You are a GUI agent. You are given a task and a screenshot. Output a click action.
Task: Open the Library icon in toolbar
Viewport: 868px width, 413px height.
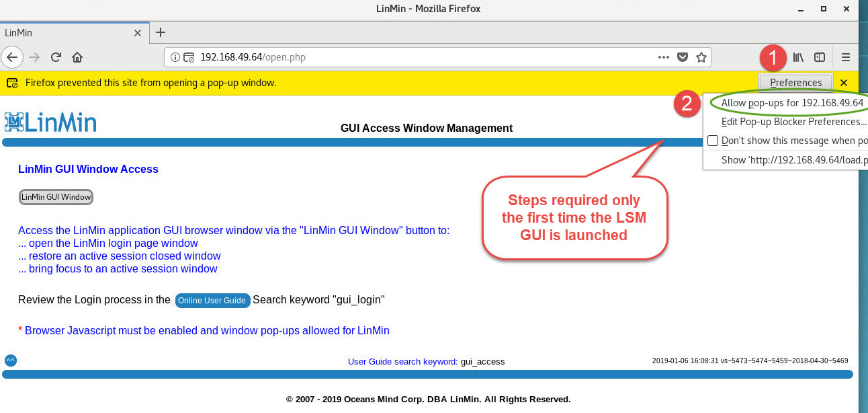[798, 57]
